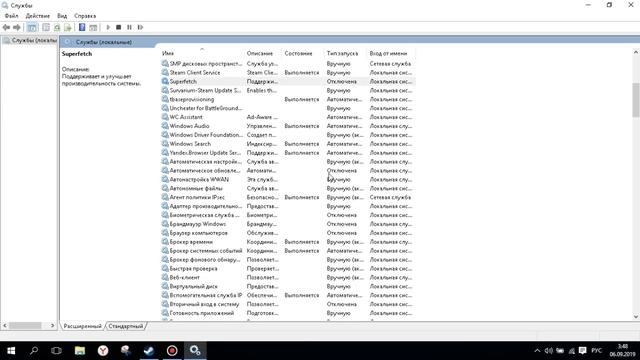This screenshot has height=360, width=640.
Task: Click the gear icon beside Вторичный вход в систему
Action: point(165,304)
